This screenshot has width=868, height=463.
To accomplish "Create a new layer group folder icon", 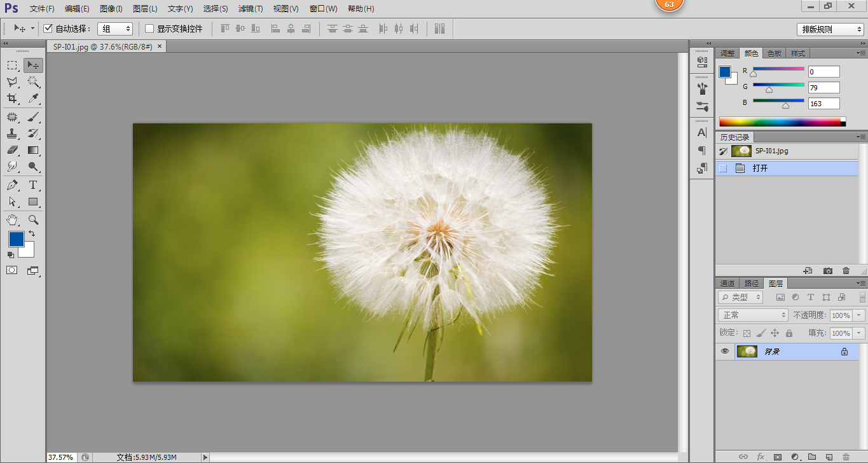I will [x=812, y=457].
